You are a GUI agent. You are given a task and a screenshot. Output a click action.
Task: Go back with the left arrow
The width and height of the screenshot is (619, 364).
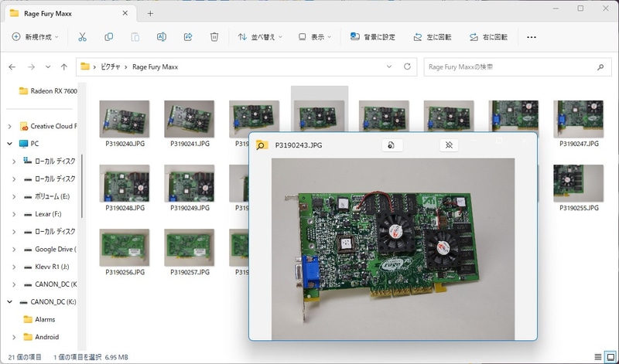[x=12, y=67]
